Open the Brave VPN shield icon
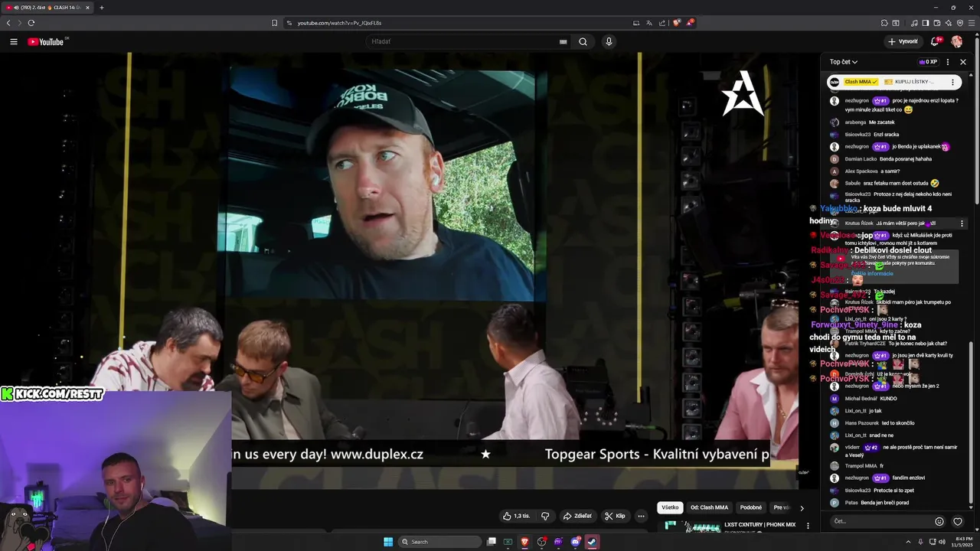980x551 pixels. coord(960,23)
